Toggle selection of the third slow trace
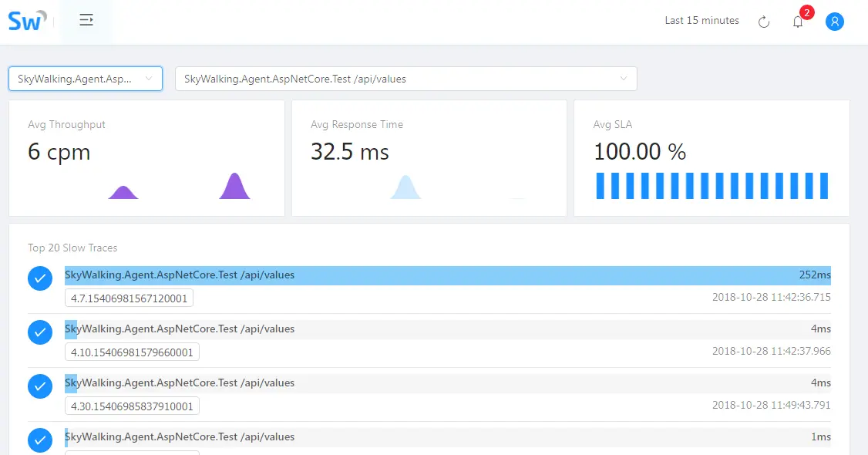Image resolution: width=868 pixels, height=455 pixels. coord(39,386)
